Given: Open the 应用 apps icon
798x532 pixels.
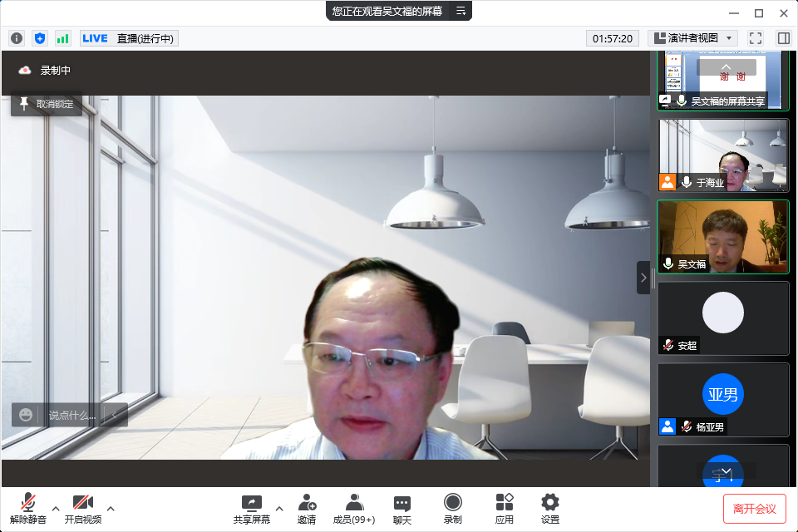Looking at the screenshot, I should tap(505, 509).
